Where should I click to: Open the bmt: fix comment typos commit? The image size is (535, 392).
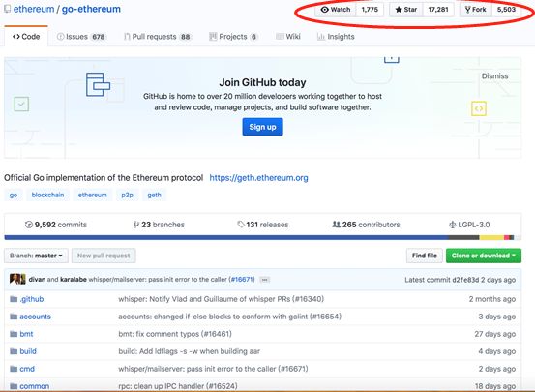(x=175, y=334)
